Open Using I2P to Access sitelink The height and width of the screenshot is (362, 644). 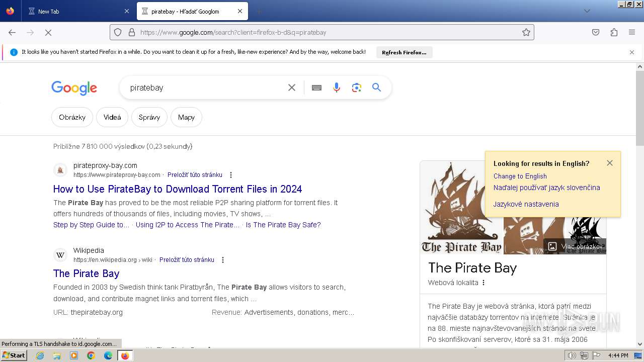(188, 225)
